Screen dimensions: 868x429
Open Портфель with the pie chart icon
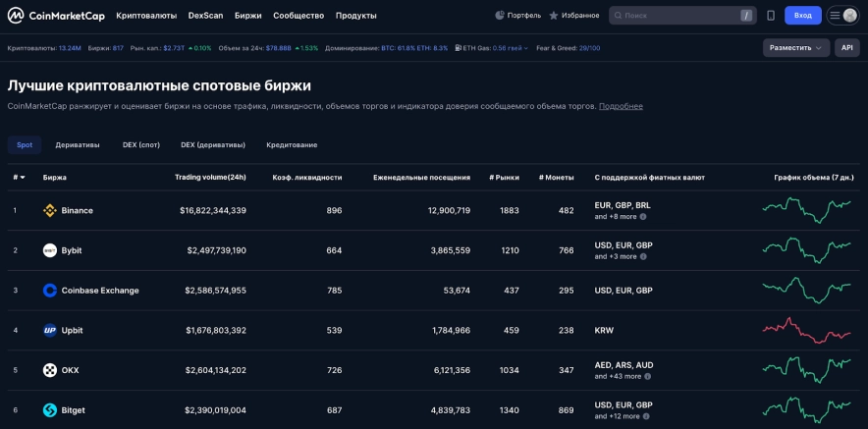(517, 16)
